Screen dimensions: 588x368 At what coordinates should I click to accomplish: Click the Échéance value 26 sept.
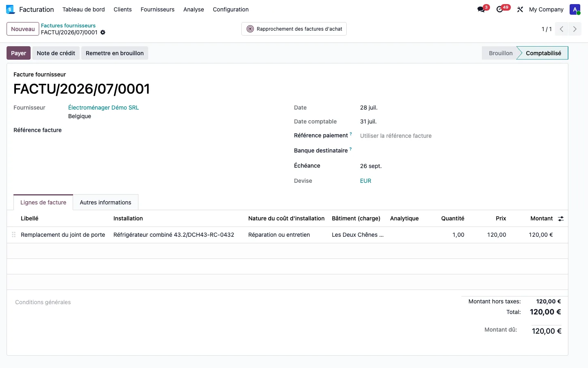pos(371,166)
